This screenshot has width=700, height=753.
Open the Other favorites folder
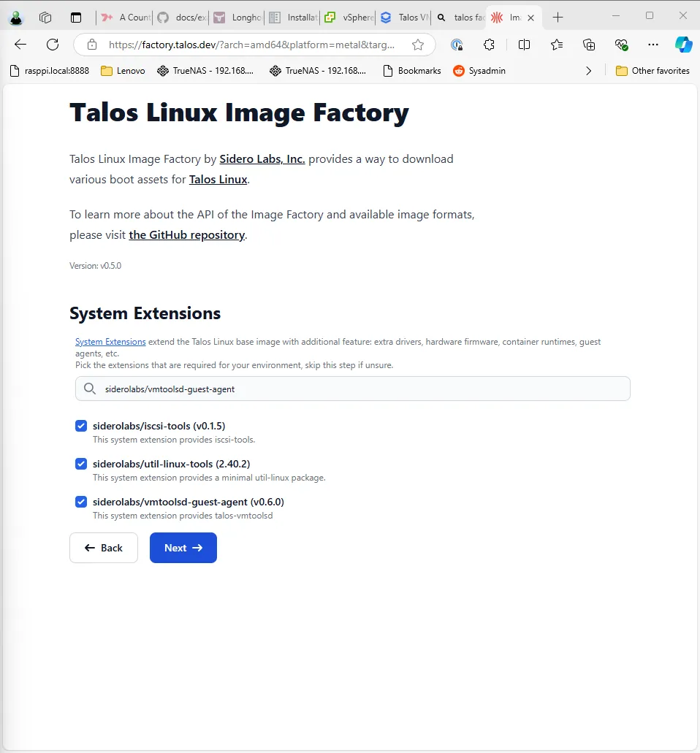pos(653,71)
